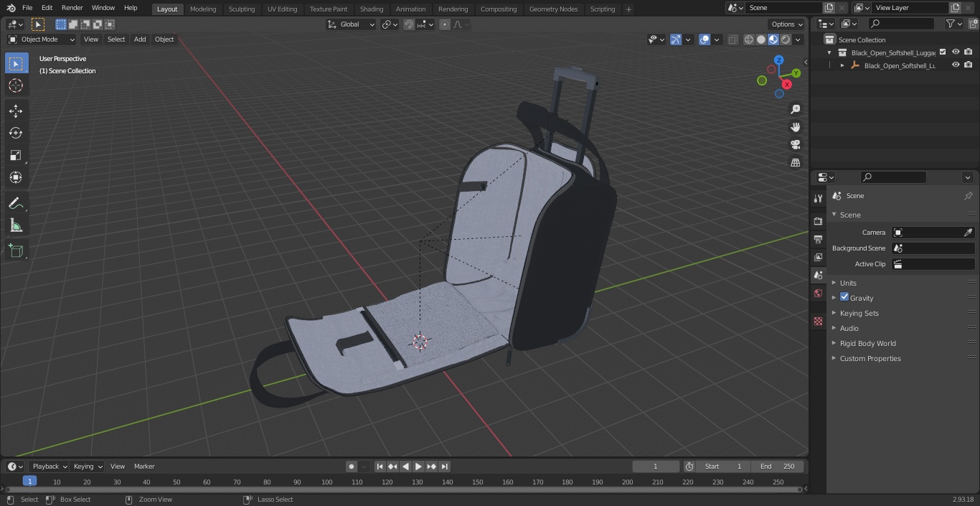Play animation forward

click(x=418, y=467)
